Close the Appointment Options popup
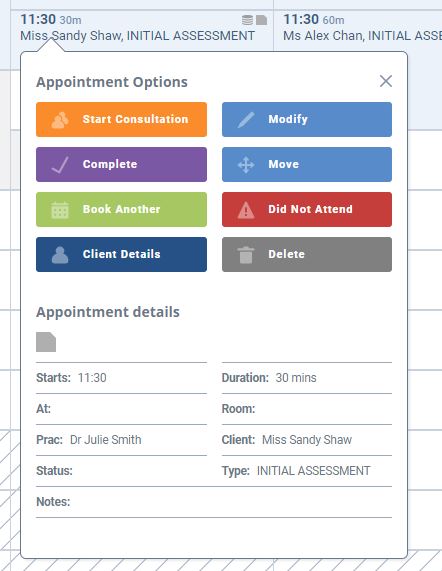 (386, 81)
